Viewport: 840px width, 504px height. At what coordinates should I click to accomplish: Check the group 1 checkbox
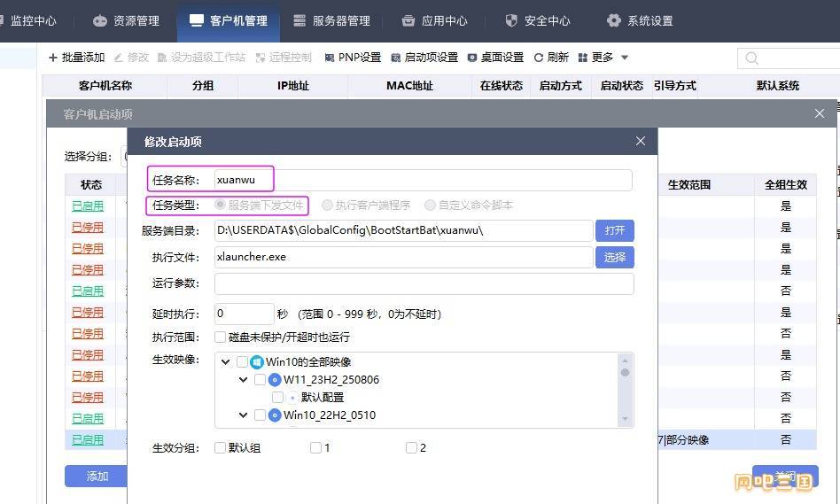point(315,447)
